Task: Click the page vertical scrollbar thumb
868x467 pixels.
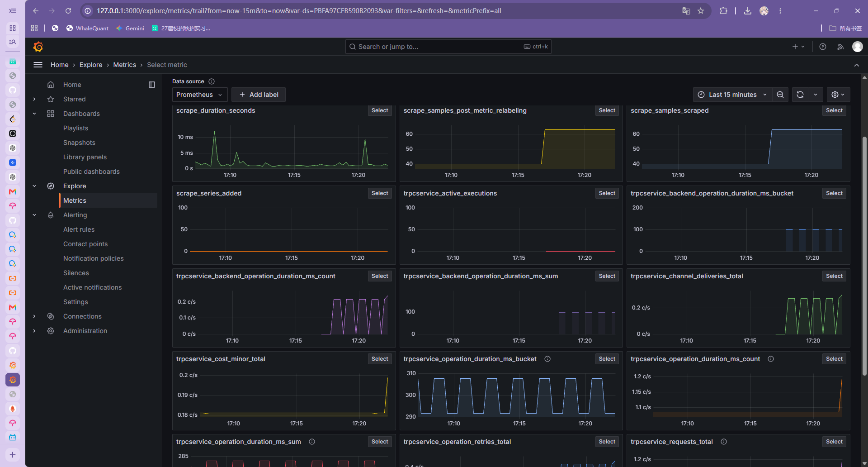Action: 864,256
